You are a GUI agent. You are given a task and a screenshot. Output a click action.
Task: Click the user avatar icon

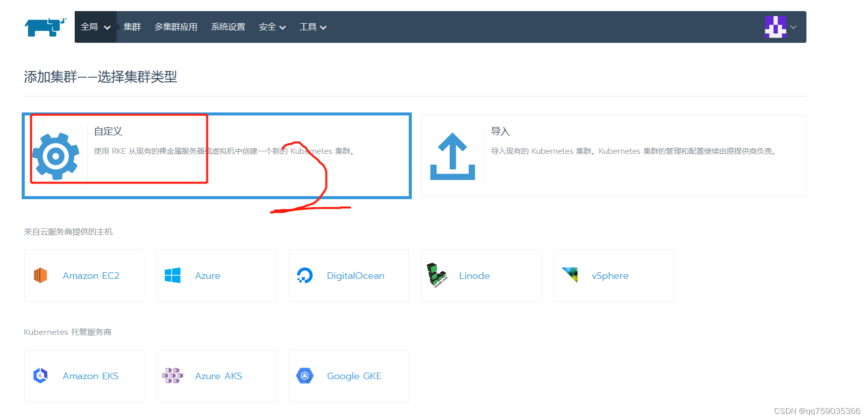[x=775, y=27]
